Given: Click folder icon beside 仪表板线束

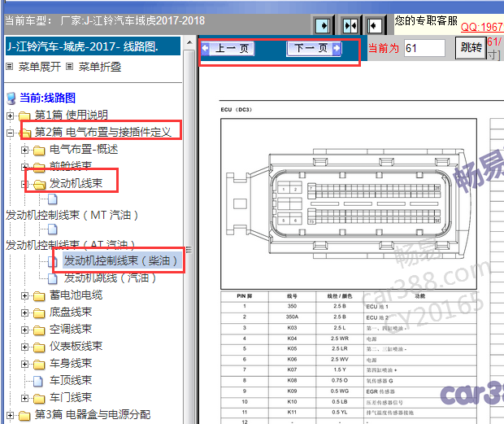Looking at the screenshot, I should [x=39, y=348].
